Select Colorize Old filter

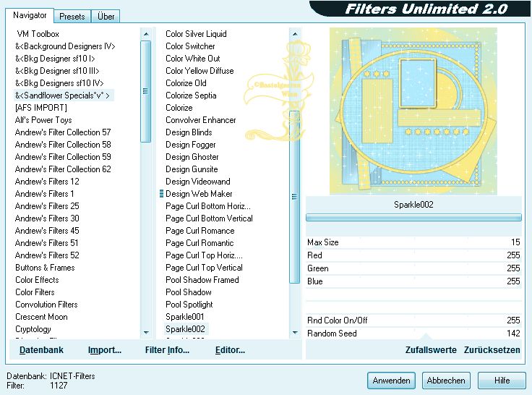click(186, 83)
